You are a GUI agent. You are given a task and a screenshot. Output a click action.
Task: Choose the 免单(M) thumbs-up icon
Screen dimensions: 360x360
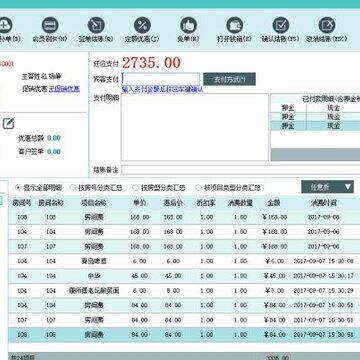click(x=188, y=25)
